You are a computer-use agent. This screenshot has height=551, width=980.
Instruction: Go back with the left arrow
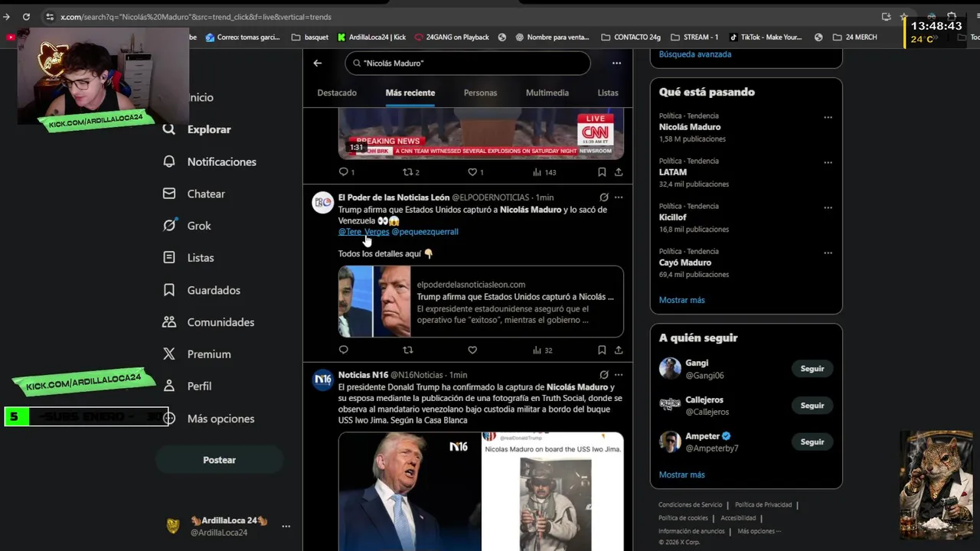point(318,63)
